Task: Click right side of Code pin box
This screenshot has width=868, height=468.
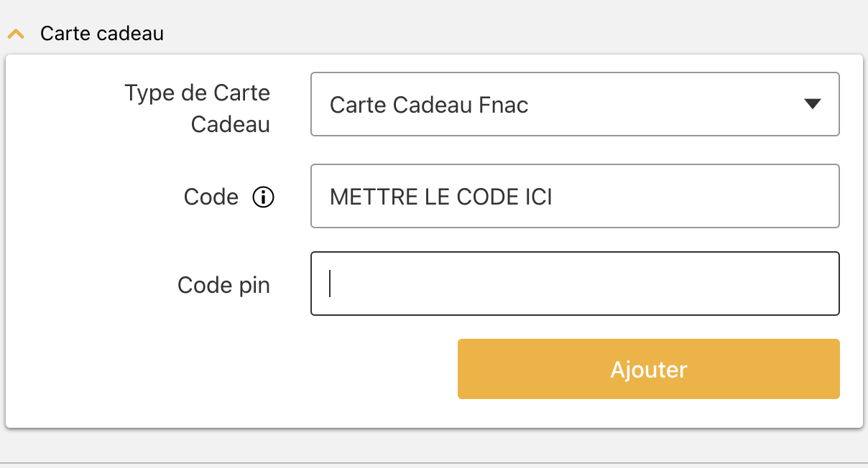Action: (x=790, y=284)
